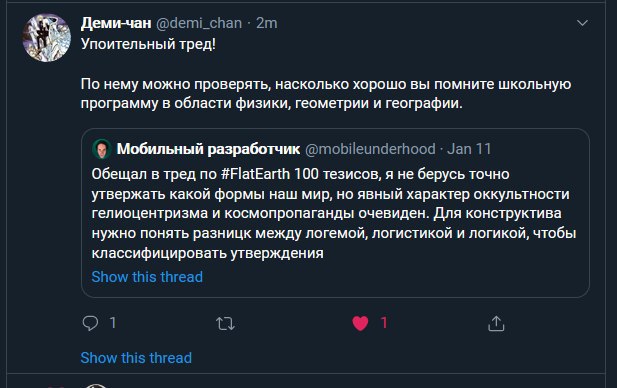The height and width of the screenshot is (388, 617).
Task: Open the quoted tweet body text
Action: 334,213
